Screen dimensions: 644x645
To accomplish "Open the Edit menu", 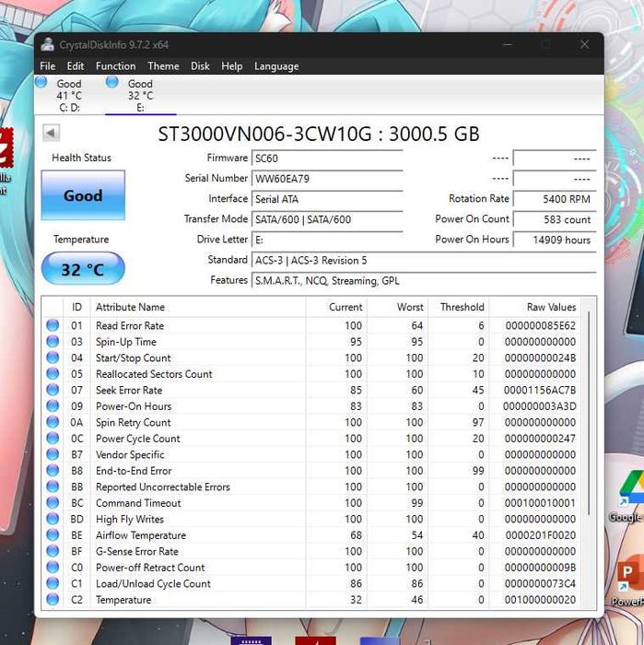I will click(76, 66).
